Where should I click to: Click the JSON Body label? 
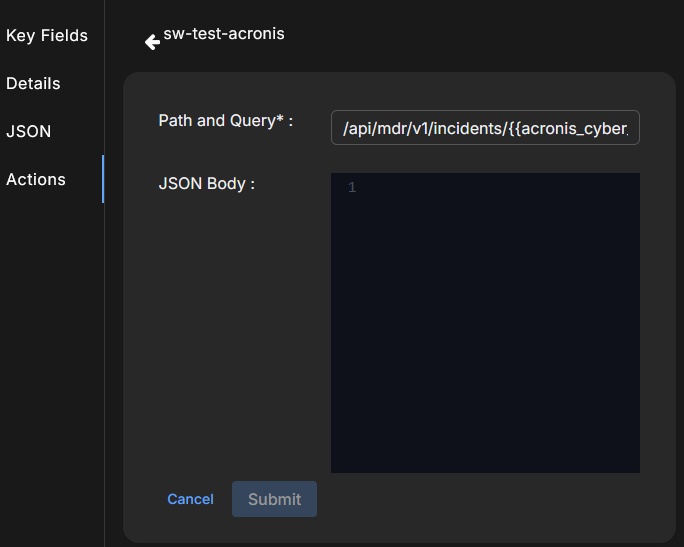click(x=206, y=184)
